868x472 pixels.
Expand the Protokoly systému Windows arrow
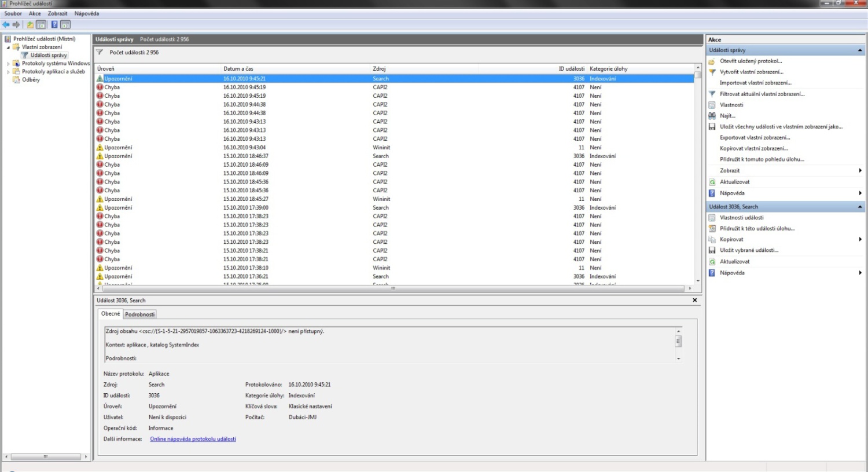8,64
